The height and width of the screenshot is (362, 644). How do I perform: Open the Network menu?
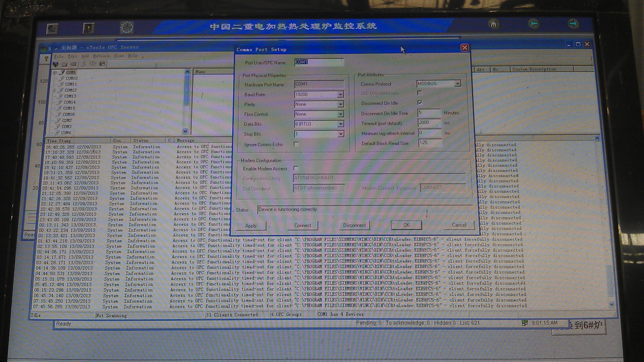coord(101,56)
